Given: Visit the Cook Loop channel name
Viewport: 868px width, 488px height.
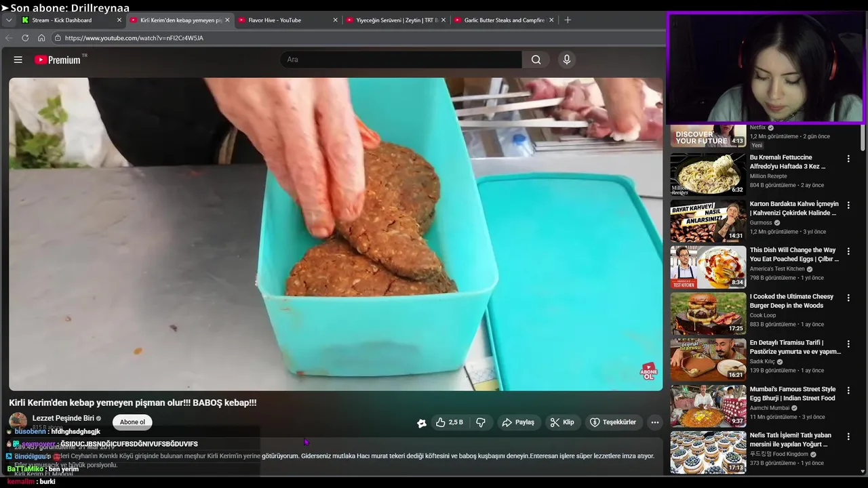Looking at the screenshot, I should (x=763, y=315).
